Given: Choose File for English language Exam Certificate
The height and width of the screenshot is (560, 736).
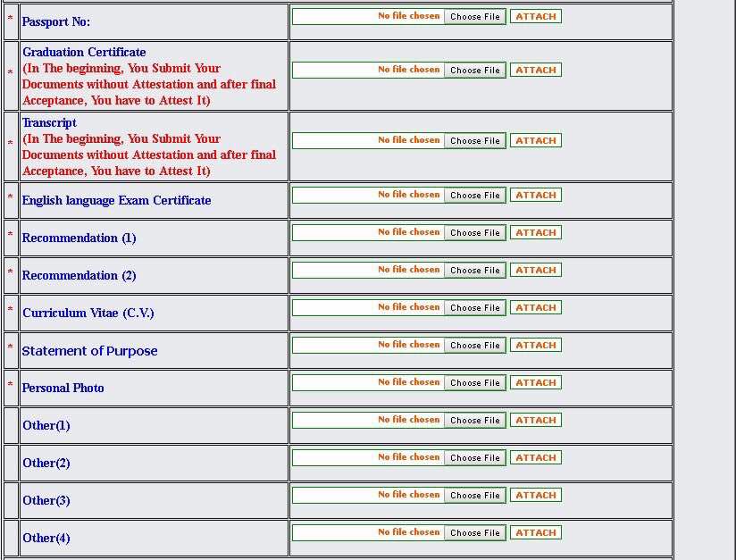Looking at the screenshot, I should point(474,195).
